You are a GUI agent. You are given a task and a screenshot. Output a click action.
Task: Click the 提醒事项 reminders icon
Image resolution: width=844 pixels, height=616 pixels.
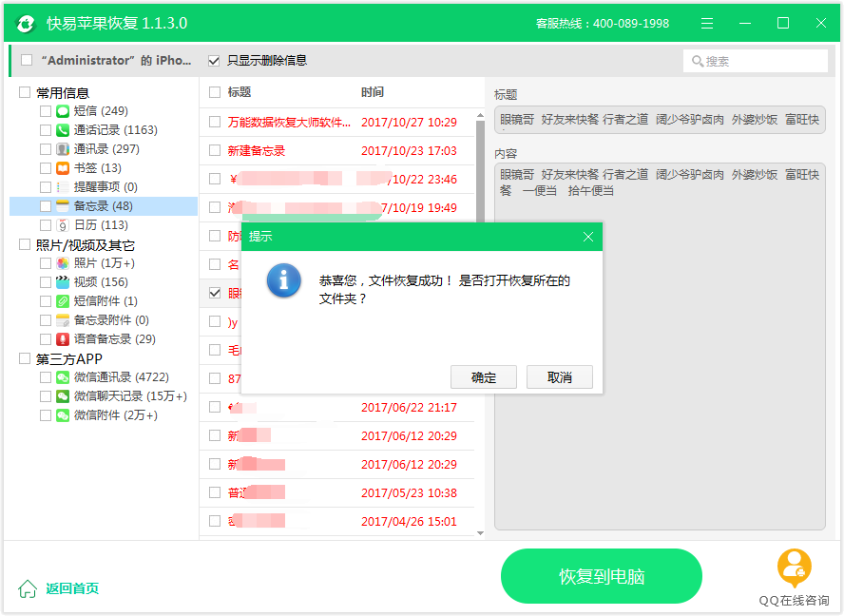pos(63,187)
